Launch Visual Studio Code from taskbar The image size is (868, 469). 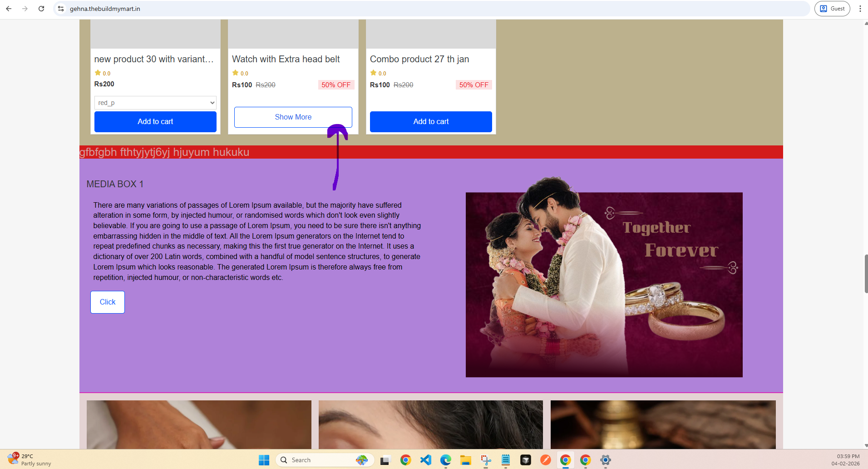(x=425, y=460)
